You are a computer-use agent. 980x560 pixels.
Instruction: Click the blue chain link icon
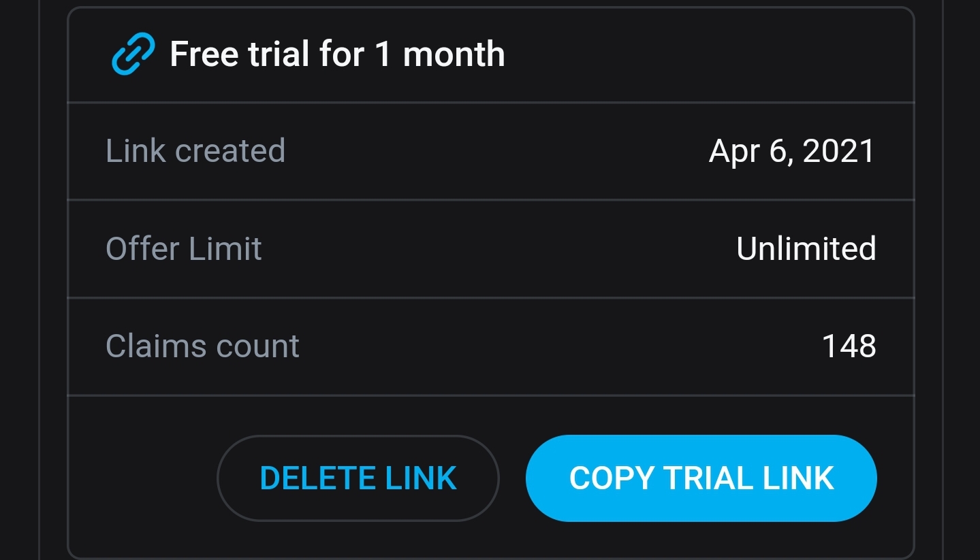134,55
